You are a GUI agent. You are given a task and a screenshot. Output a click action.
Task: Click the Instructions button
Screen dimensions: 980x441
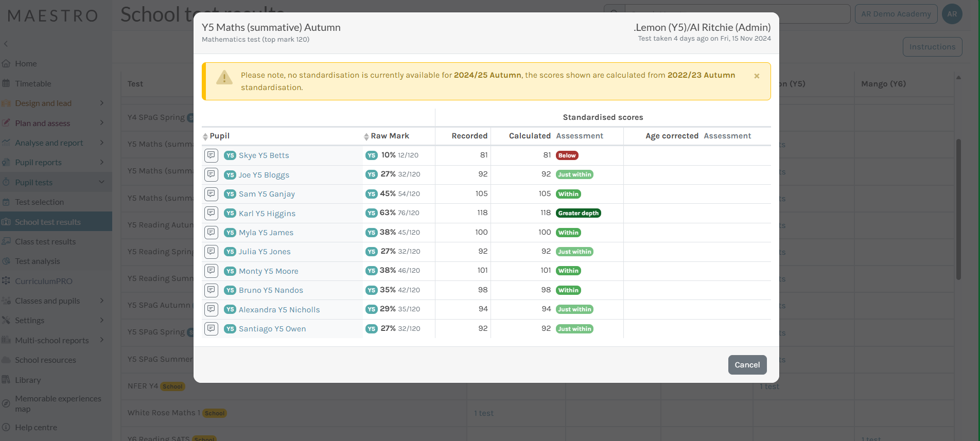click(932, 47)
